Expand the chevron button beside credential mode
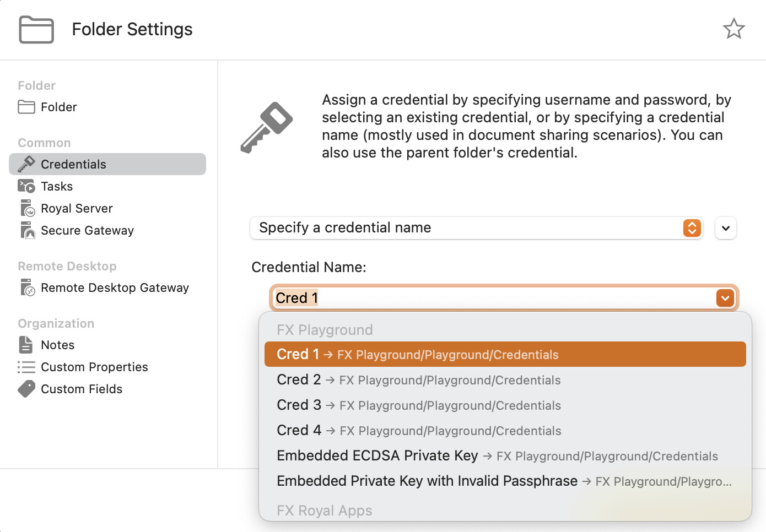This screenshot has width=766, height=532. tap(725, 228)
